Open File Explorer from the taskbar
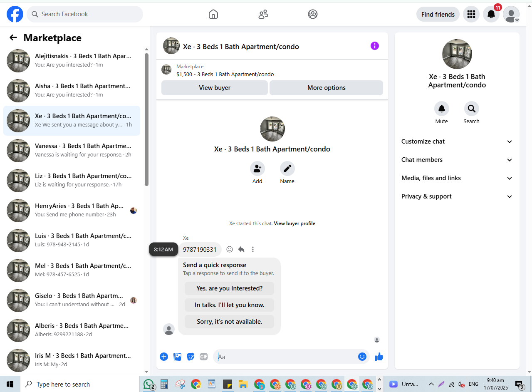The height and width of the screenshot is (392, 532). pyautogui.click(x=243, y=384)
